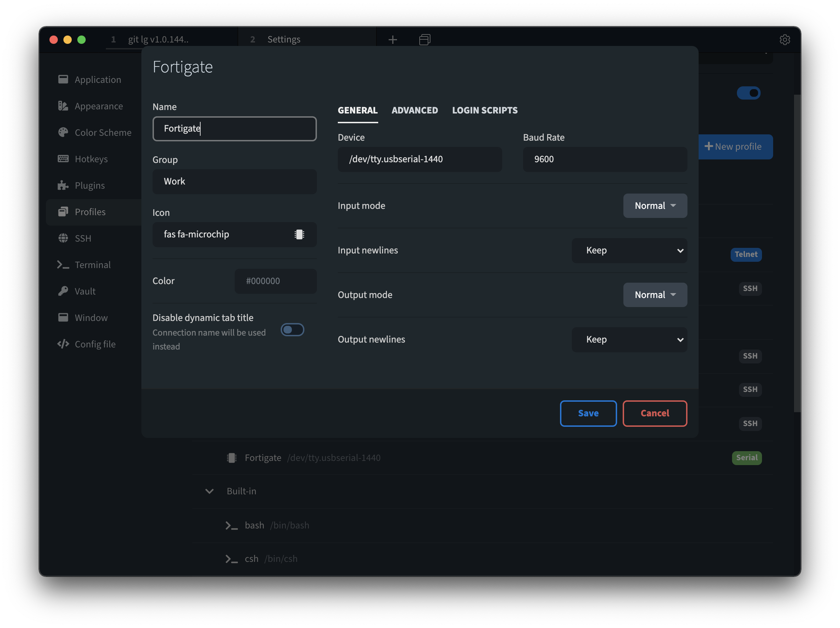
Task: Switch to the ADVANCED tab
Action: tap(415, 110)
